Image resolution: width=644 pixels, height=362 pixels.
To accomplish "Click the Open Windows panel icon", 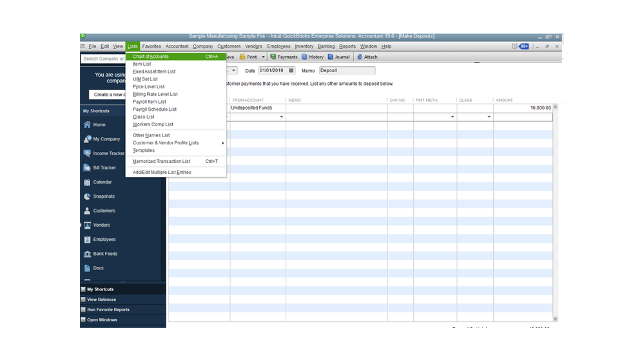I will tap(83, 319).
